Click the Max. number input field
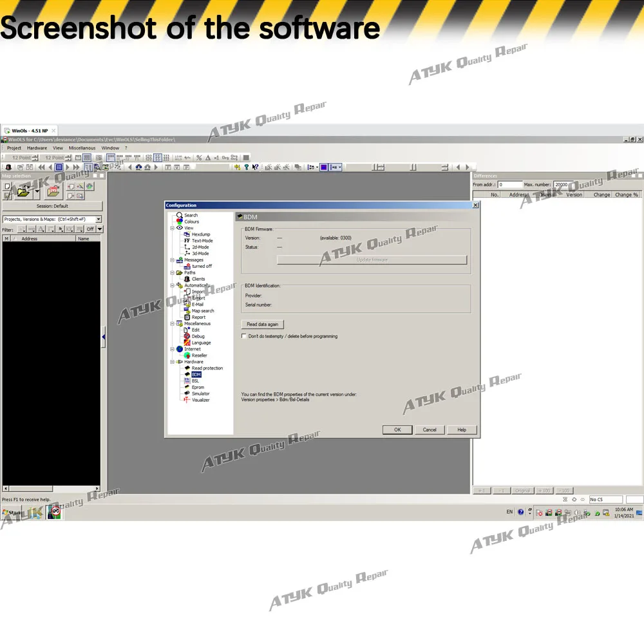This screenshot has width=644, height=644. click(565, 185)
